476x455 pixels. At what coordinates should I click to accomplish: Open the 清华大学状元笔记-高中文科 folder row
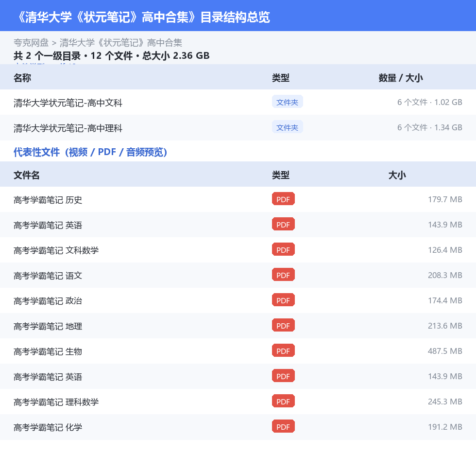[x=238, y=103]
